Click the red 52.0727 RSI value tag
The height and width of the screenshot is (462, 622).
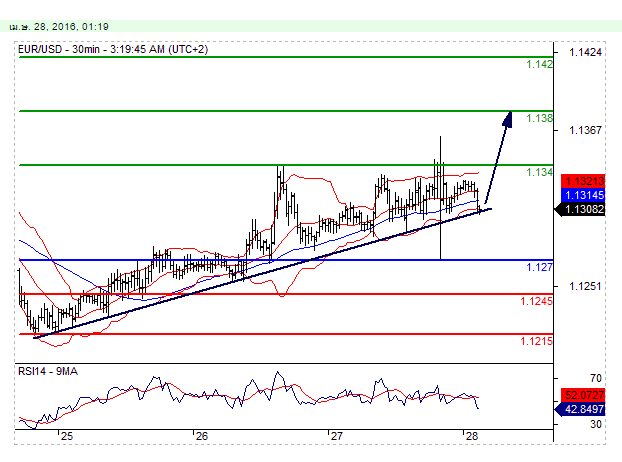click(582, 395)
